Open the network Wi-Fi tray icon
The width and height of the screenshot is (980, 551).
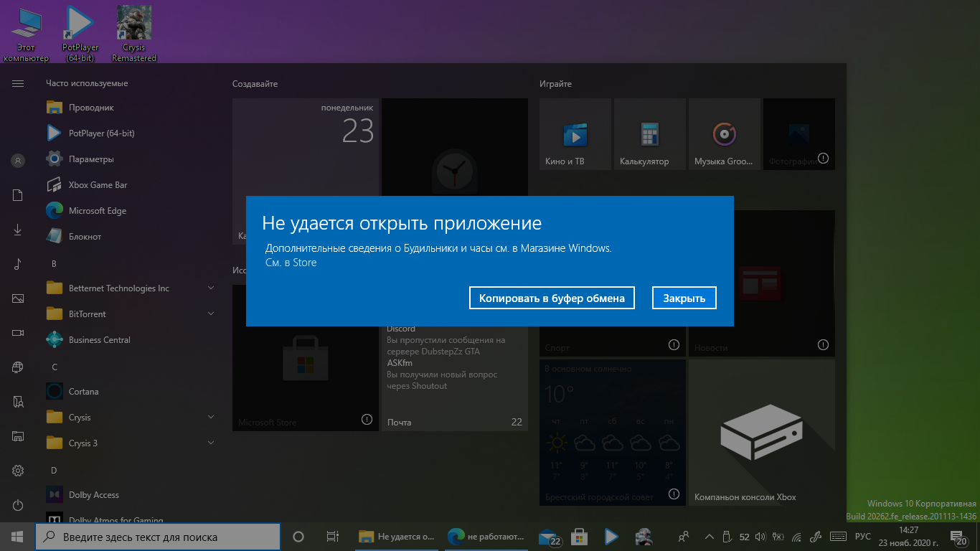[x=796, y=537]
